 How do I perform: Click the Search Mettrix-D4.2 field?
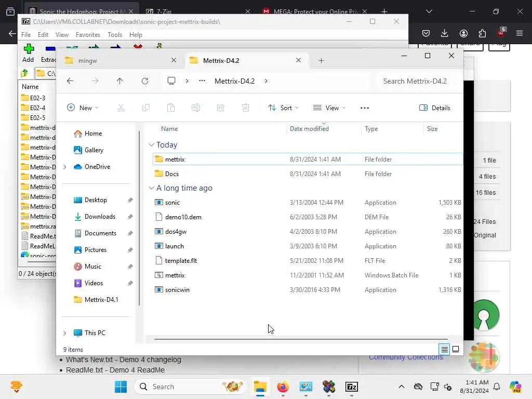click(418, 81)
